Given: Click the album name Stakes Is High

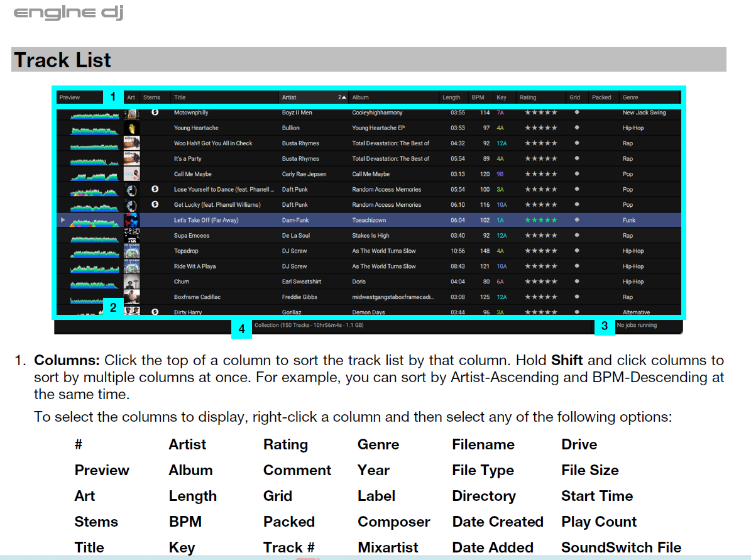Looking at the screenshot, I should 371,236.
